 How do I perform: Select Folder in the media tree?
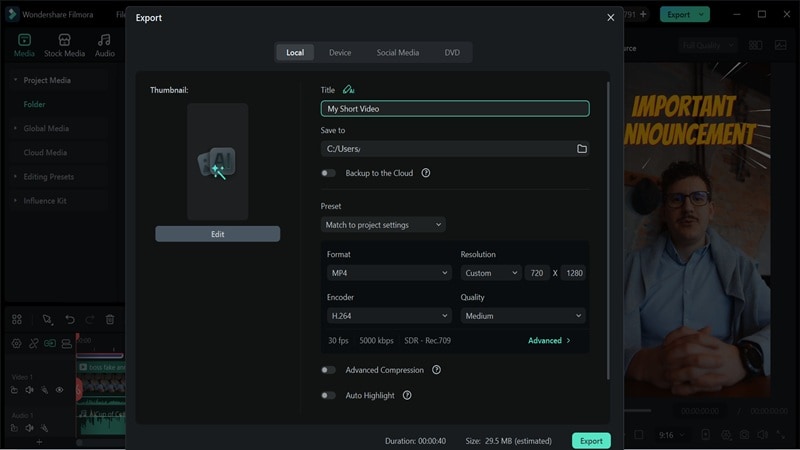pos(34,104)
